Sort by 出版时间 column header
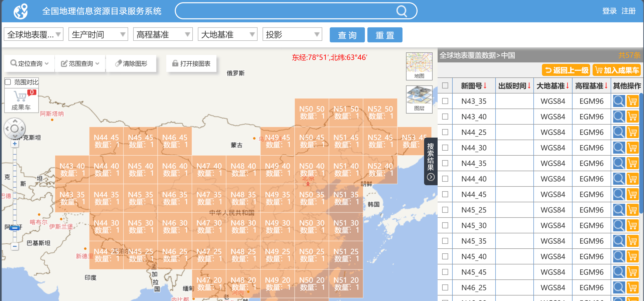Viewport: 644px width, 301px height. [515, 86]
